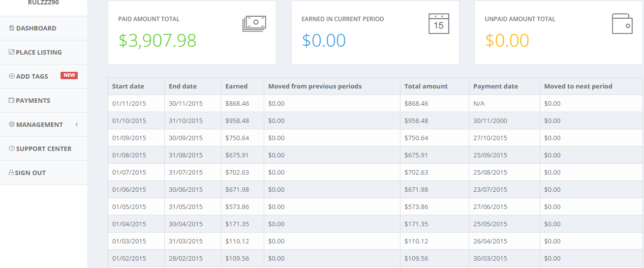Click the Support Center question icon

click(x=12, y=149)
